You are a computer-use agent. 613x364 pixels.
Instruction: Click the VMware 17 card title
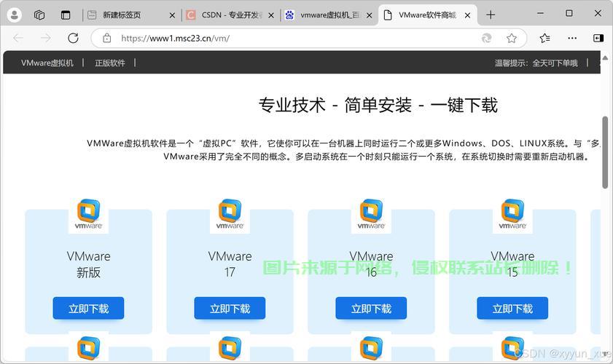pos(230,264)
